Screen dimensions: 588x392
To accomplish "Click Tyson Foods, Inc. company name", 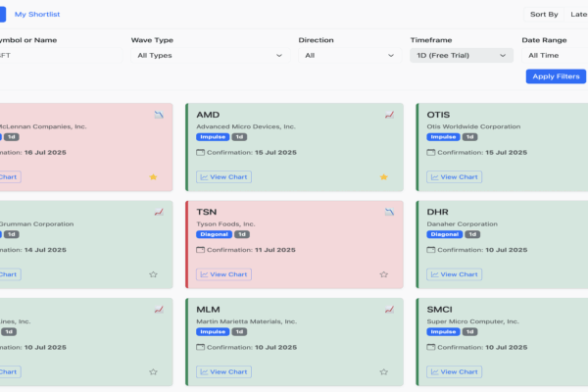I will point(225,224).
